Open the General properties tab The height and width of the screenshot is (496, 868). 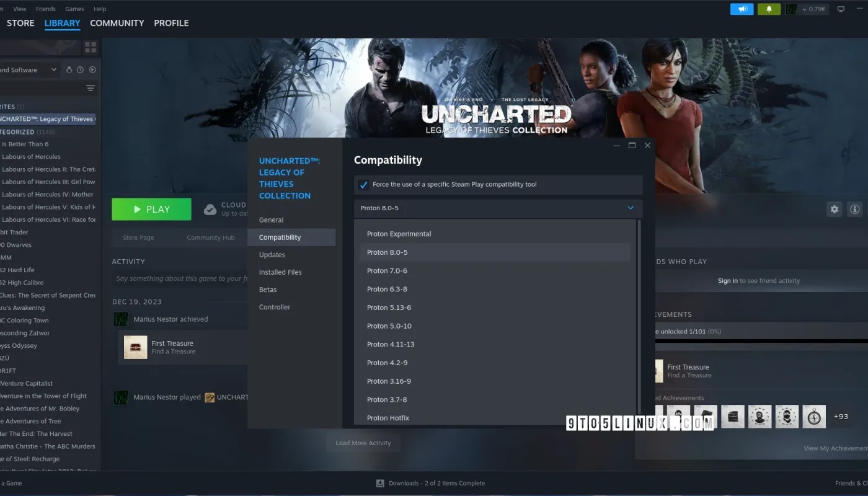pyautogui.click(x=291, y=220)
